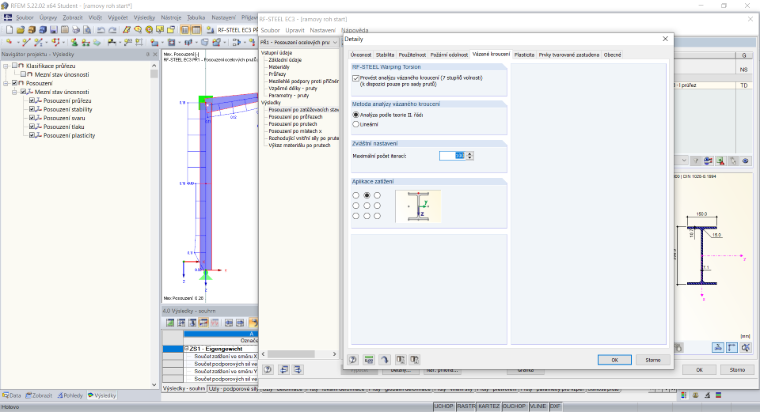The width and height of the screenshot is (760, 412).
Task: Increase the maximum iterations stepper
Action: [x=470, y=154]
